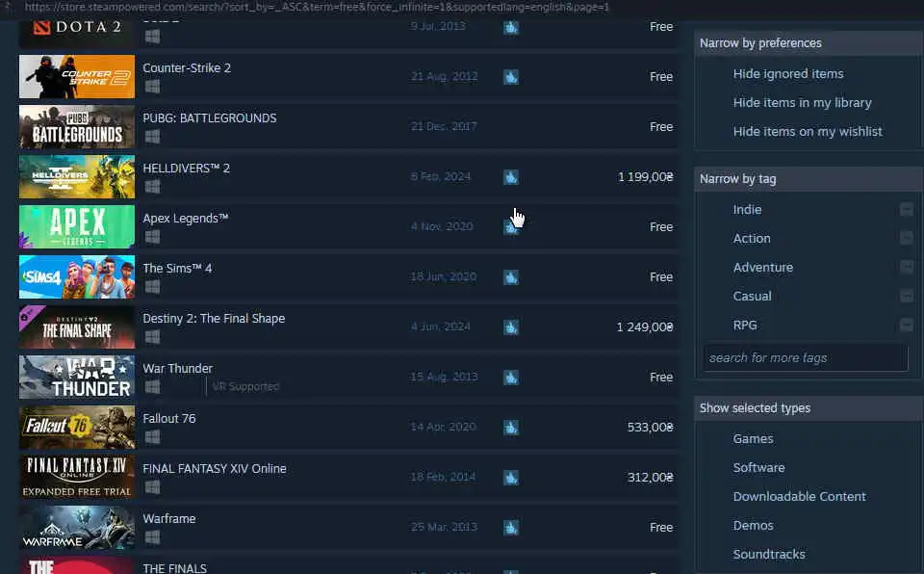Click the Destiny 2 Final Shape capsule image
Image resolution: width=924 pixels, height=574 pixels.
tap(77, 326)
